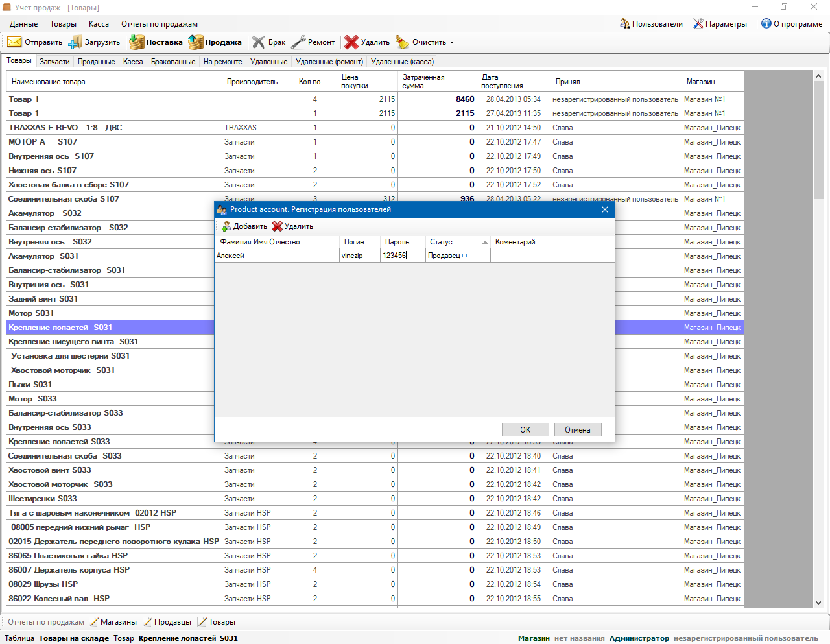Click the Загрузить download toolbar icon
This screenshot has height=644, width=830.
pos(76,42)
